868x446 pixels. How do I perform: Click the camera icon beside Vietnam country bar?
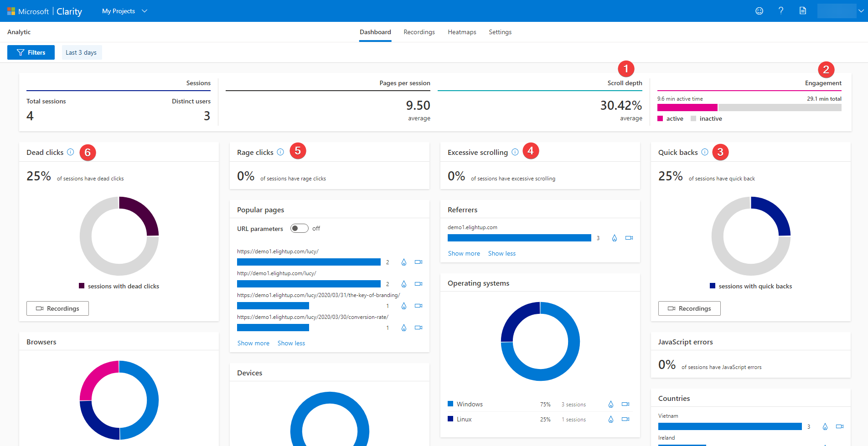(839, 426)
